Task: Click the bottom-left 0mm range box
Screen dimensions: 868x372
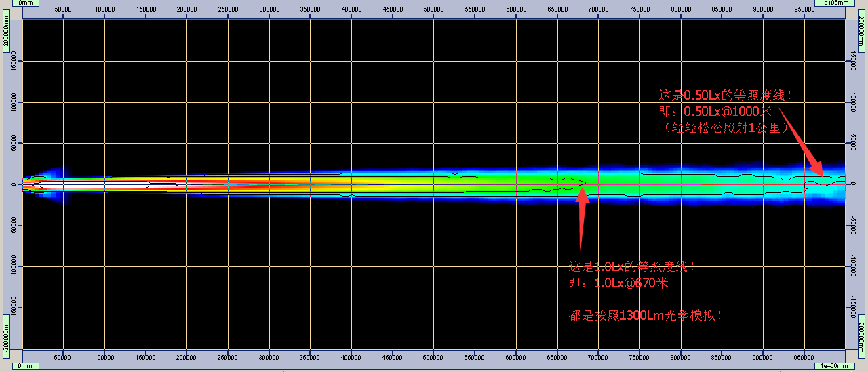Action: [26, 366]
